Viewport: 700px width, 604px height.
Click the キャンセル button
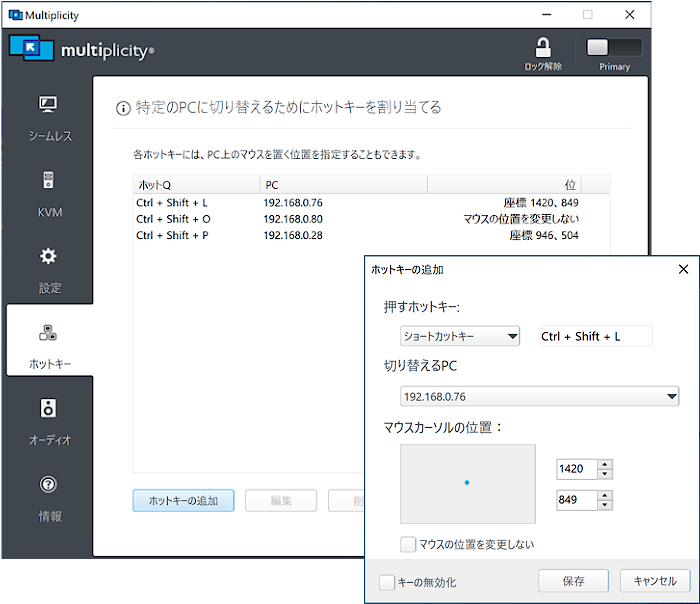click(655, 580)
